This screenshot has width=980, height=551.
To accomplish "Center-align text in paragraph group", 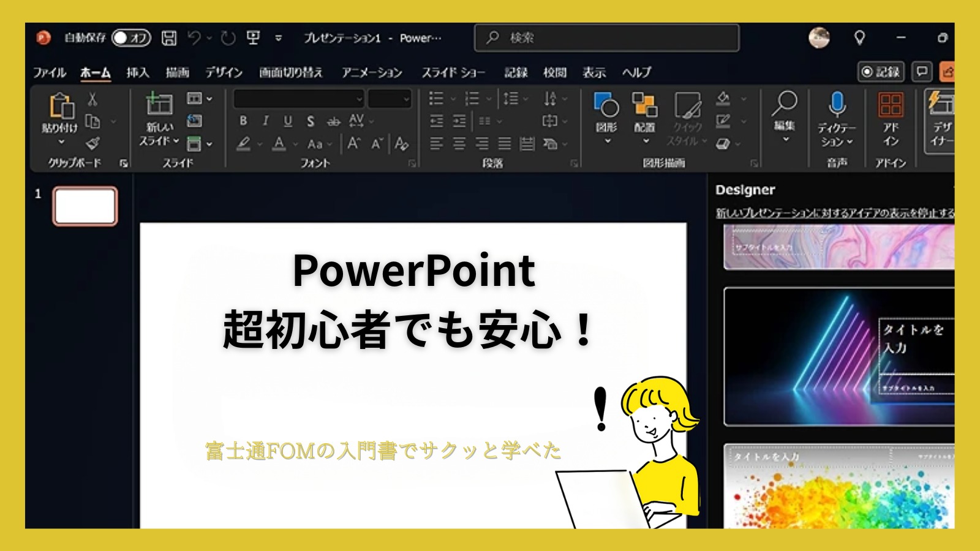I will [459, 144].
